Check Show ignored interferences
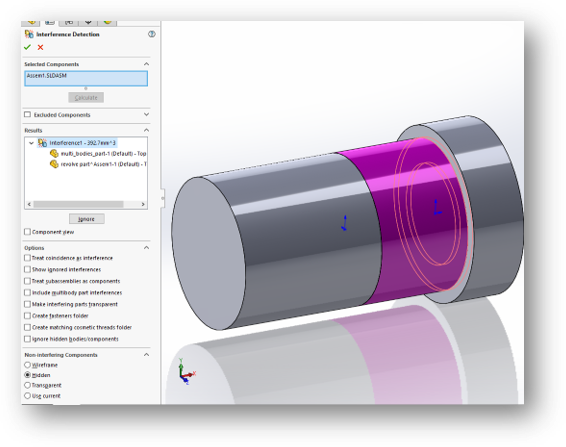Screen dimensions: 566x447 tap(27, 269)
